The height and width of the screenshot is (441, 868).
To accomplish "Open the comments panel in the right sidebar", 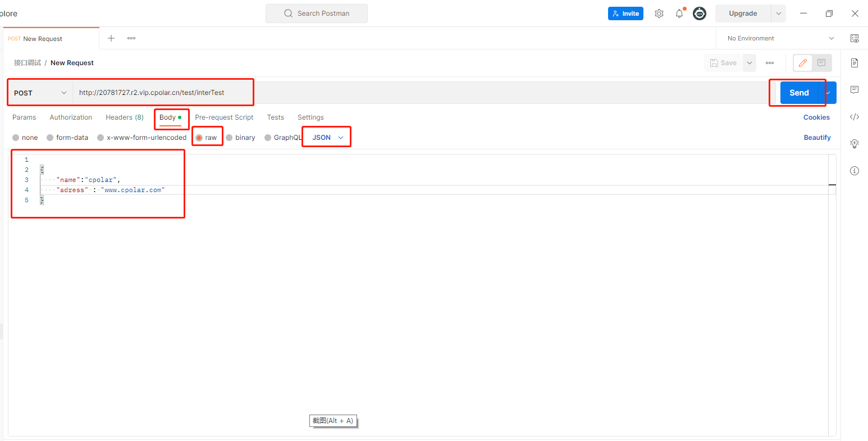I will coord(855,90).
